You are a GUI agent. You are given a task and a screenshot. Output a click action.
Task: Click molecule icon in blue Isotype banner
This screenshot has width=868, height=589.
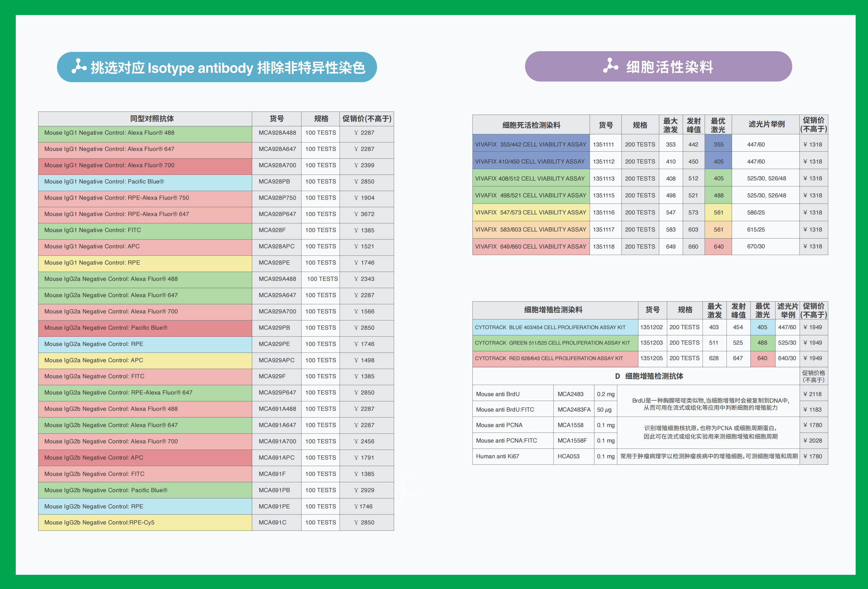[79, 66]
